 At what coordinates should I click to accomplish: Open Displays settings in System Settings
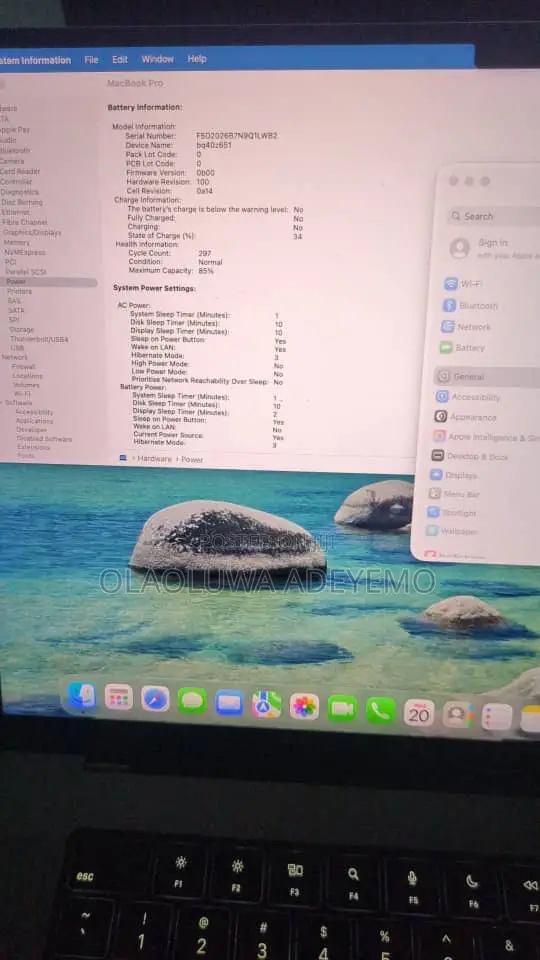tap(454, 475)
